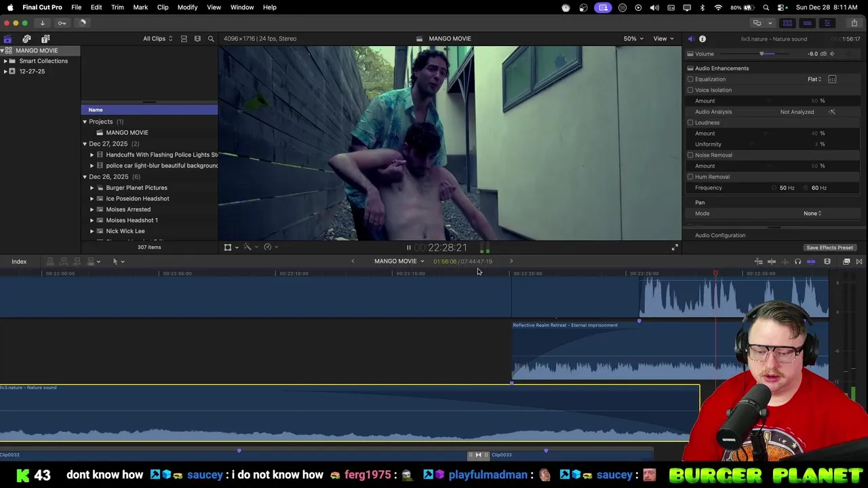Open Effects browser icon in timeline toolbar
Viewport: 868px width, 488px height.
coord(846,262)
